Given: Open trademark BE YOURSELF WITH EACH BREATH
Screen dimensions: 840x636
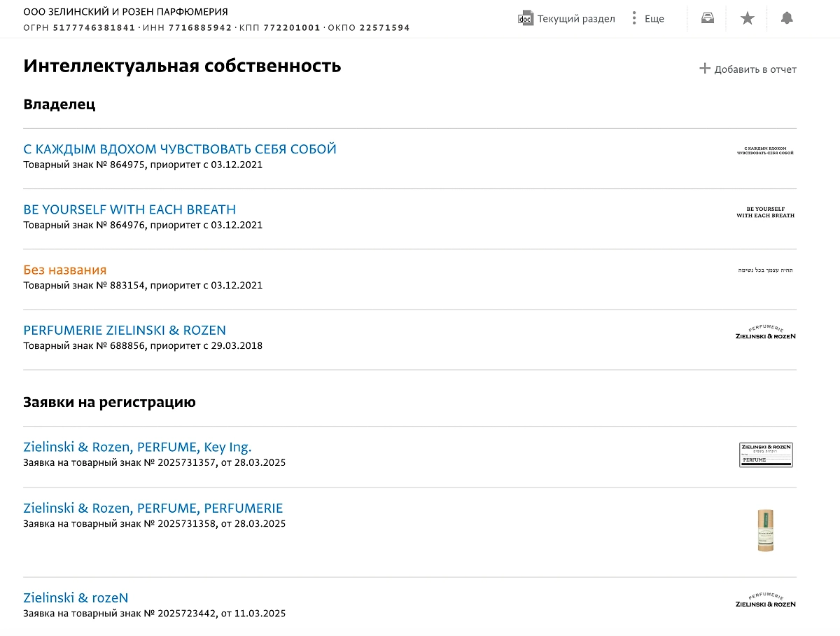Looking at the screenshot, I should (x=129, y=209).
